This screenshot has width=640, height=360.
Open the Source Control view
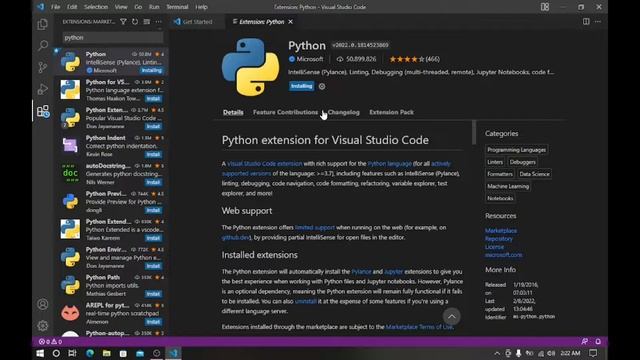click(x=42, y=67)
